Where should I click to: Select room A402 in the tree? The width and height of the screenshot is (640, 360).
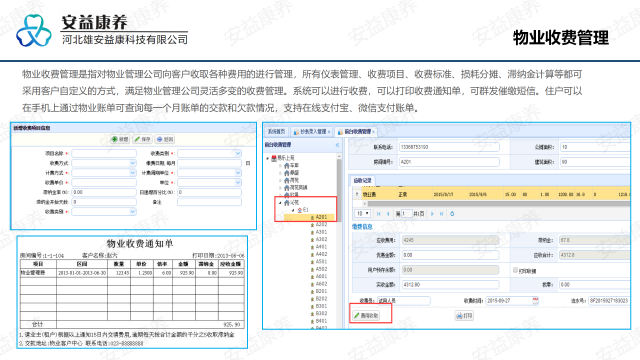pos(321,254)
